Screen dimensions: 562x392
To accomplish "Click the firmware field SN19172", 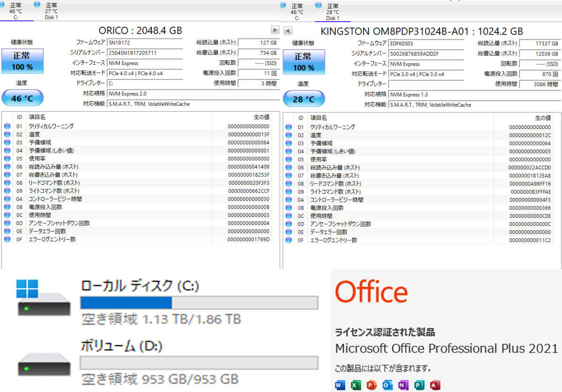I will pyautogui.click(x=145, y=43).
